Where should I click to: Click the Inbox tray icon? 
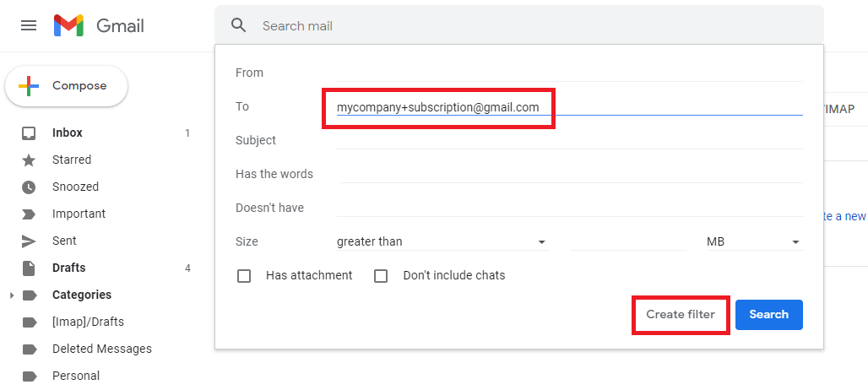point(29,133)
